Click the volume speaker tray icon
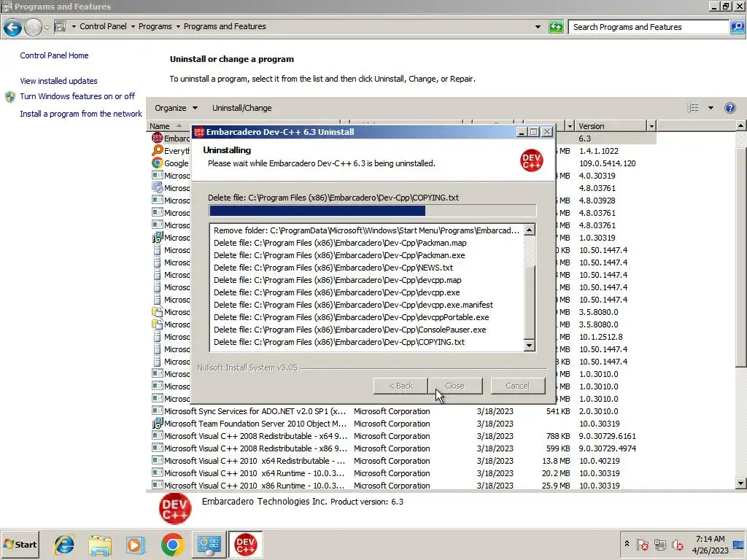 (x=677, y=544)
